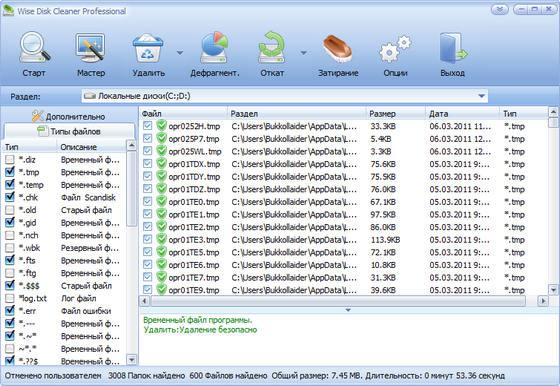Click the Выход exit icon
Image resolution: width=560 pixels, height=386 pixels.
452,48
